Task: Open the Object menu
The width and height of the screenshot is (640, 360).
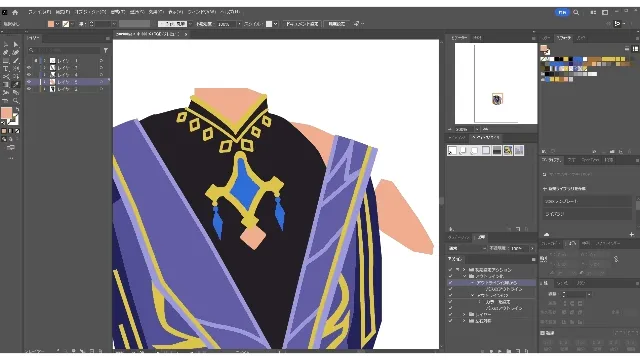Action: 90,12
